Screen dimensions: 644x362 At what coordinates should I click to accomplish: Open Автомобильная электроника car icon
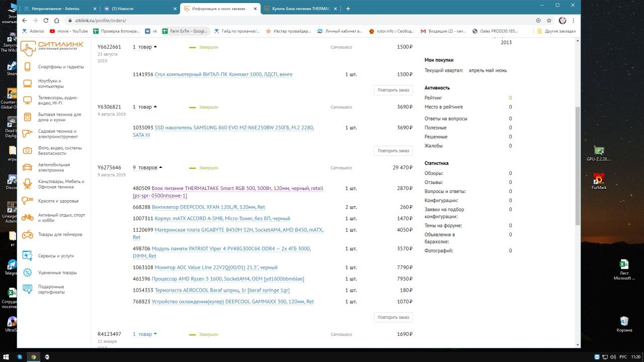28,167
